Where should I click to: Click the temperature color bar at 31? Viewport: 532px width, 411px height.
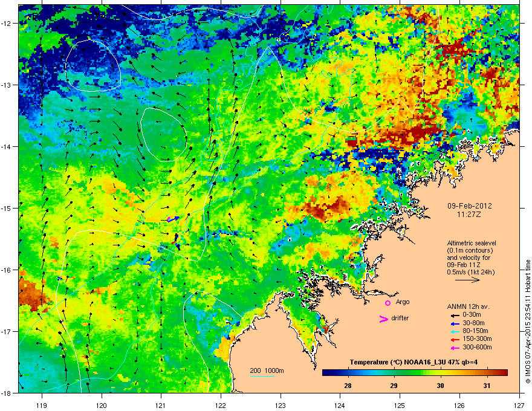pyautogui.click(x=487, y=372)
